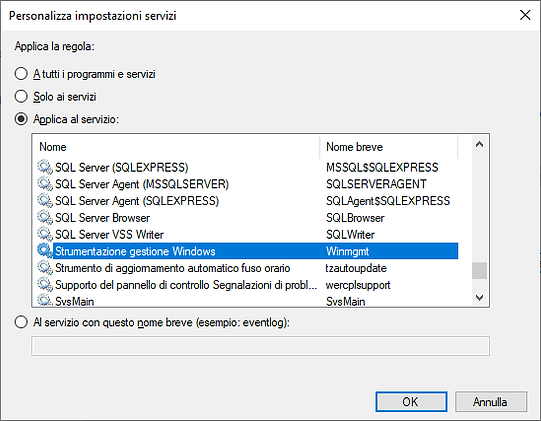Select 'Applica al servizio' radio button
Image resolution: width=541 pixels, height=421 pixels.
[21, 119]
